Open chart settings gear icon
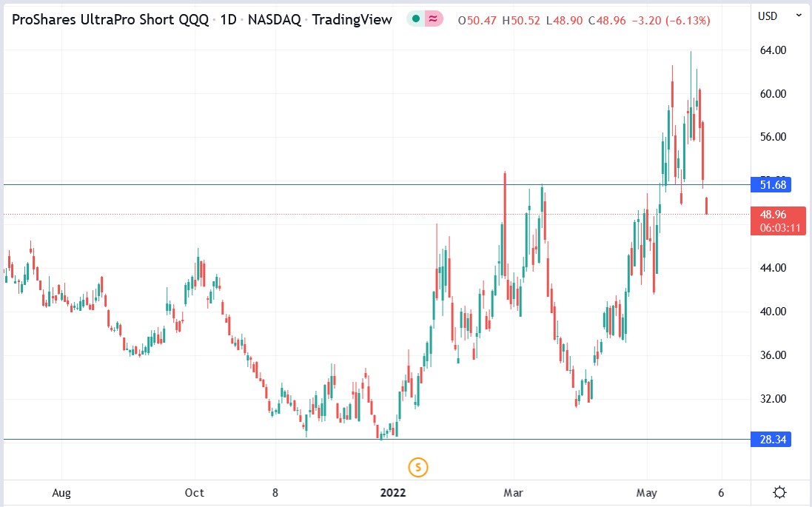The width and height of the screenshot is (812, 507). (779, 492)
